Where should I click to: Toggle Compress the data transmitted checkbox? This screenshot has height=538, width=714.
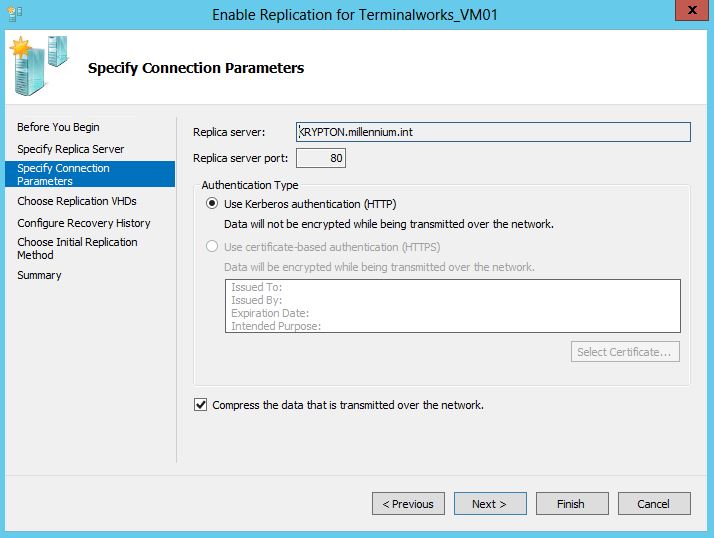(200, 405)
